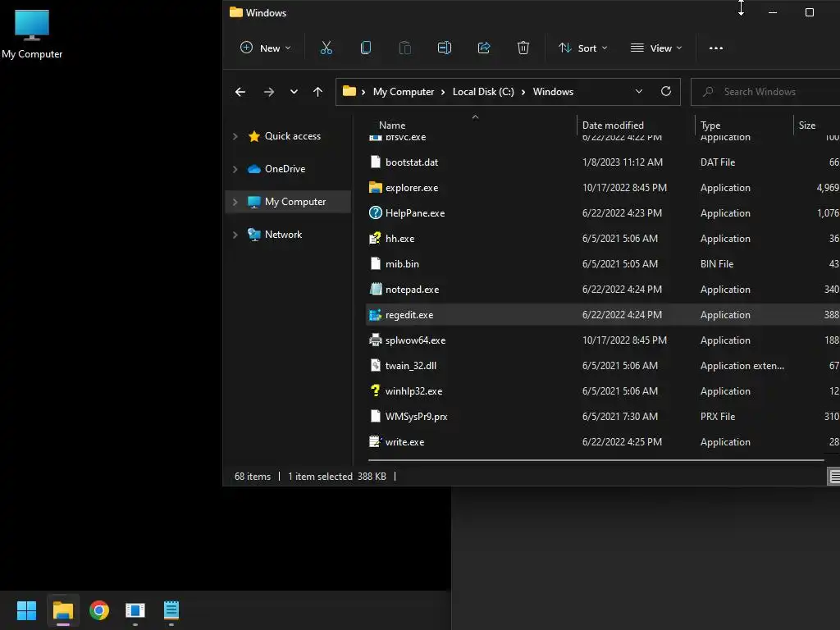840x630 pixels.
Task: Select Quick access in navigation pane
Action: pyautogui.click(x=293, y=136)
